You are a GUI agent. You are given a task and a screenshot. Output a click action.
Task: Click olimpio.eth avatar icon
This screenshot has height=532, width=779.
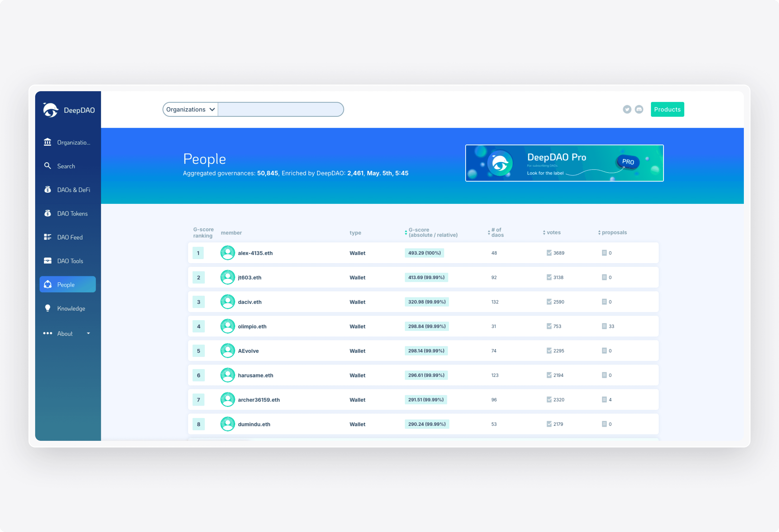click(x=228, y=326)
